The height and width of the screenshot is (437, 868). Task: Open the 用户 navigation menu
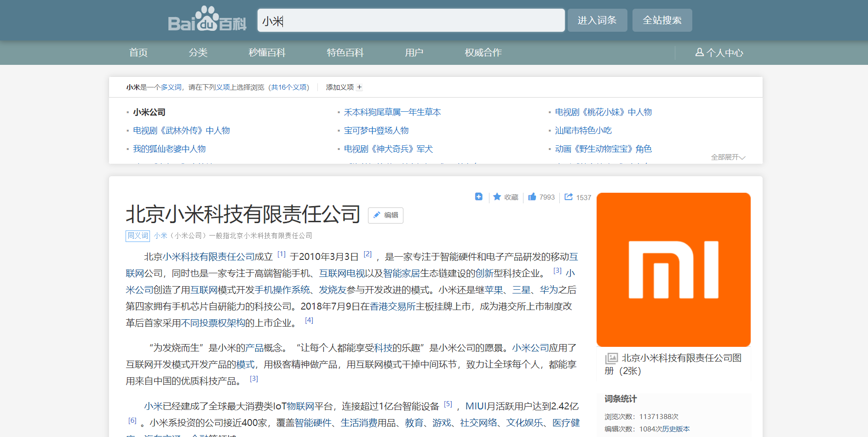[414, 52]
